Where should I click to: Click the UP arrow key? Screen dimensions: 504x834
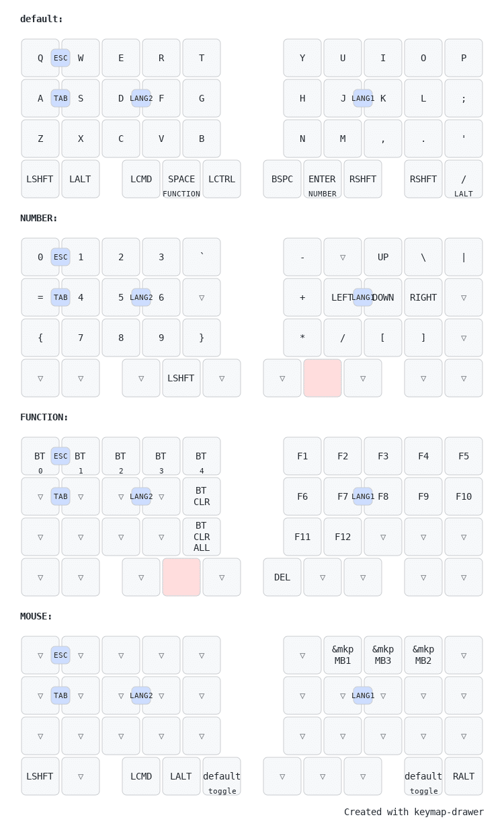[383, 257]
